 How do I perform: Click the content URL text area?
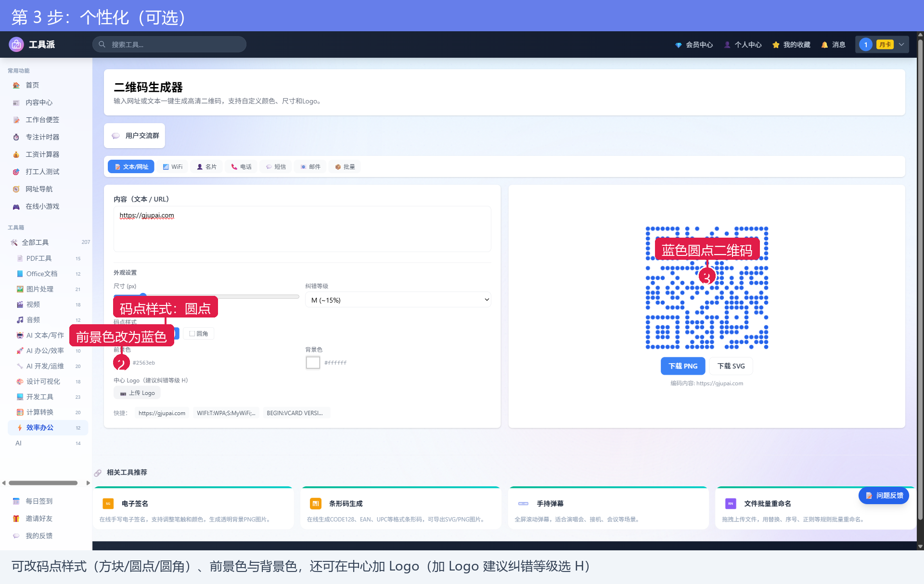(302, 229)
